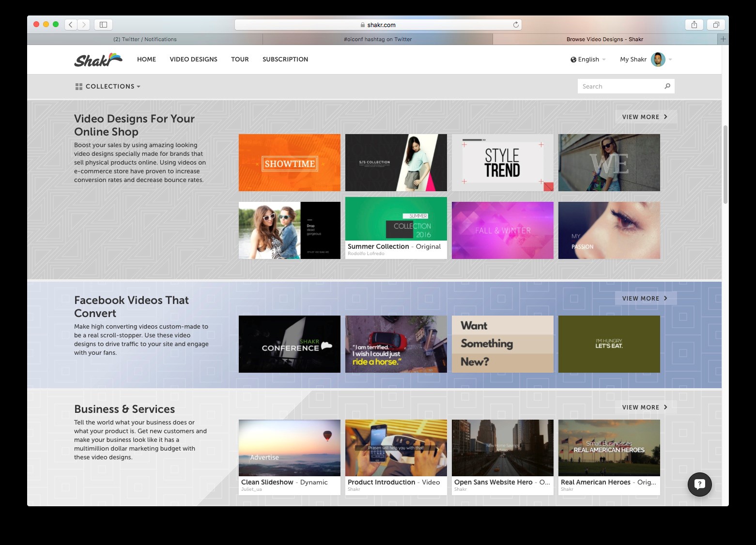
Task: Open the English language dropdown
Action: tap(588, 60)
